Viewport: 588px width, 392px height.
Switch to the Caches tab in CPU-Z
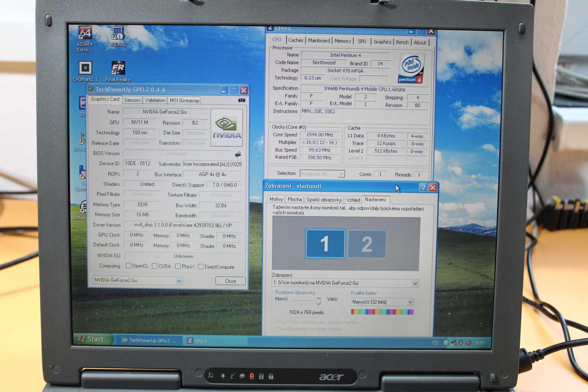coord(296,40)
